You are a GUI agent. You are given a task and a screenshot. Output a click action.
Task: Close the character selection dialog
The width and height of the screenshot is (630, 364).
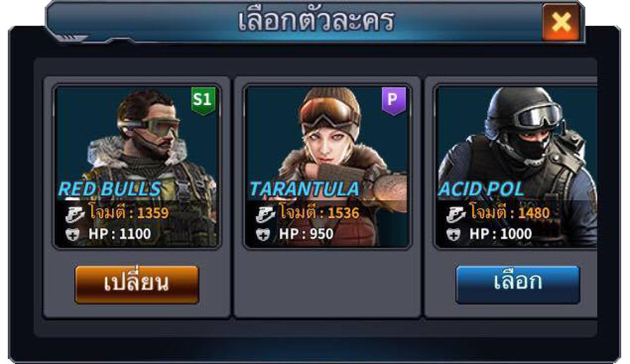[561, 21]
